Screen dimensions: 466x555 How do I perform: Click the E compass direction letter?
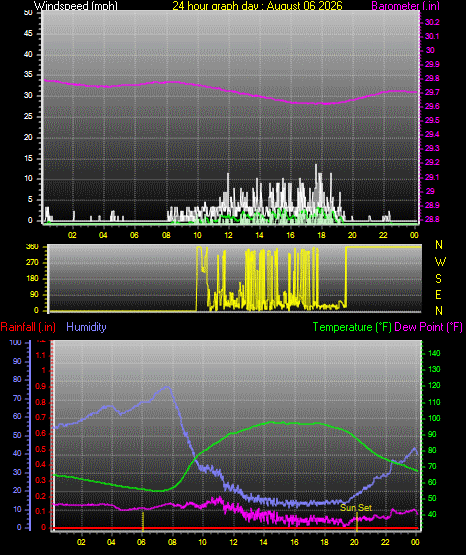tap(438, 294)
